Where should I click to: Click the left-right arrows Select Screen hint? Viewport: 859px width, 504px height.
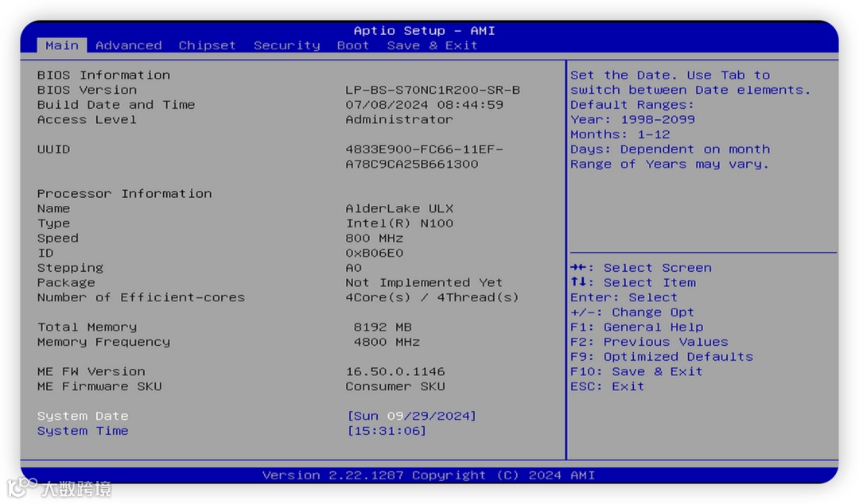[x=641, y=267]
